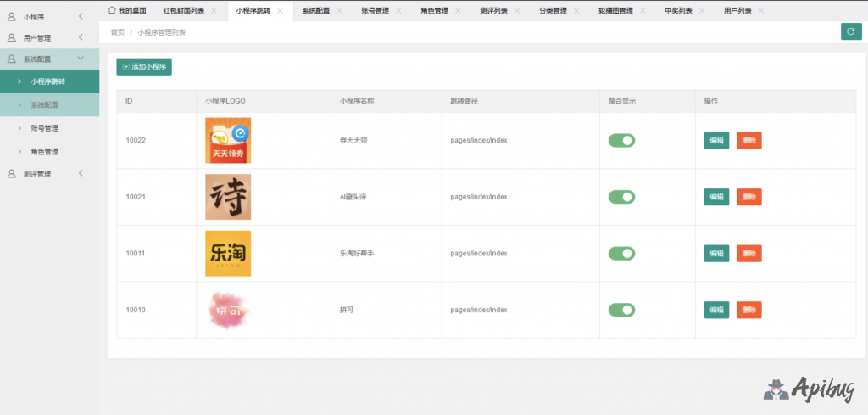Click the 小程序 user icon in sidebar
Viewport: 868px width, 415px height.
pos(12,16)
